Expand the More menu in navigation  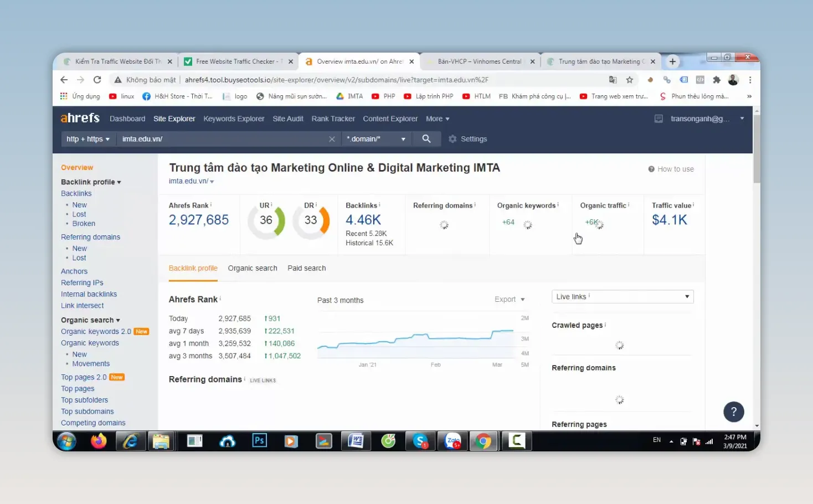coord(438,119)
